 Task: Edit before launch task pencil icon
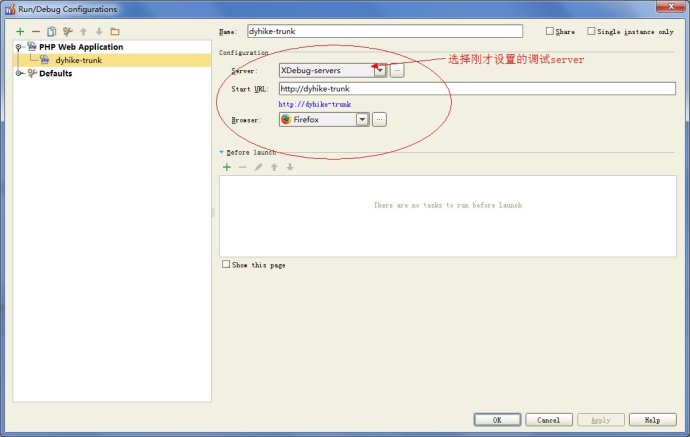tap(258, 167)
